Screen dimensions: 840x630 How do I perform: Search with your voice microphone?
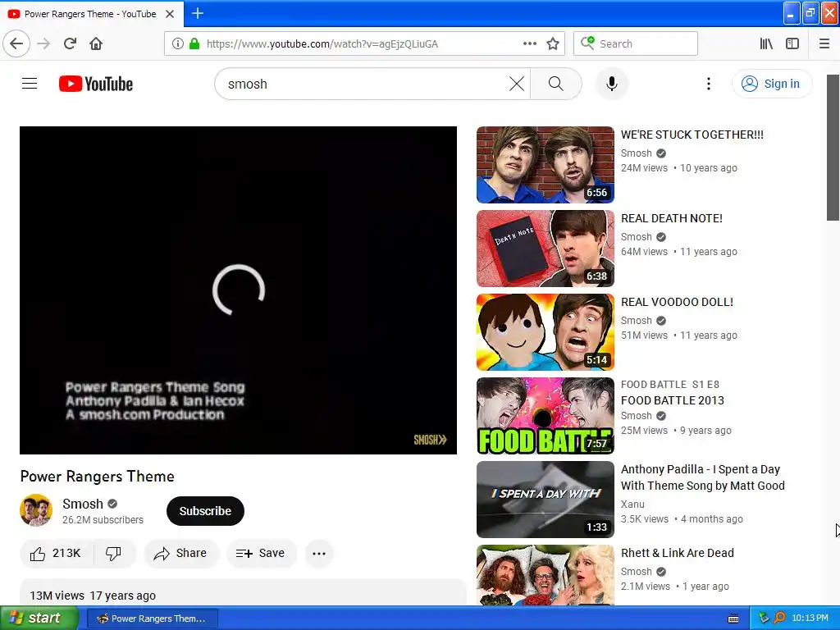(x=611, y=84)
